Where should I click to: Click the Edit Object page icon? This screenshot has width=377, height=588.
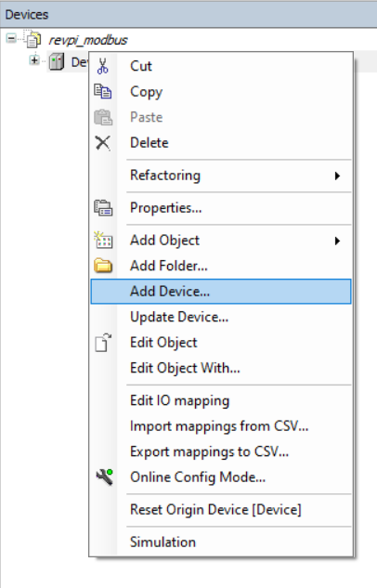click(x=103, y=343)
